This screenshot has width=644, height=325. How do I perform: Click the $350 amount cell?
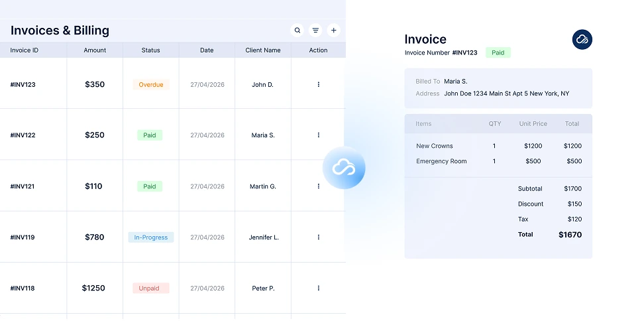[x=95, y=84]
